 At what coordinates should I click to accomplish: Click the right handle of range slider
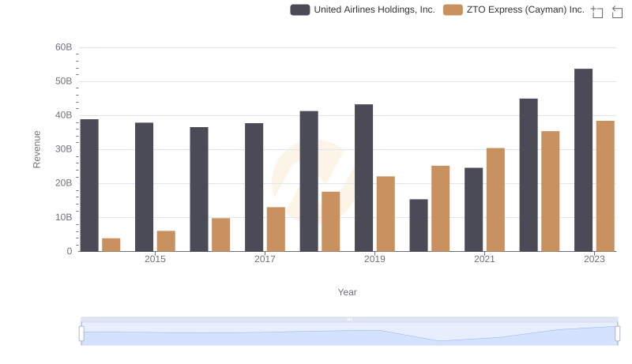[617, 334]
